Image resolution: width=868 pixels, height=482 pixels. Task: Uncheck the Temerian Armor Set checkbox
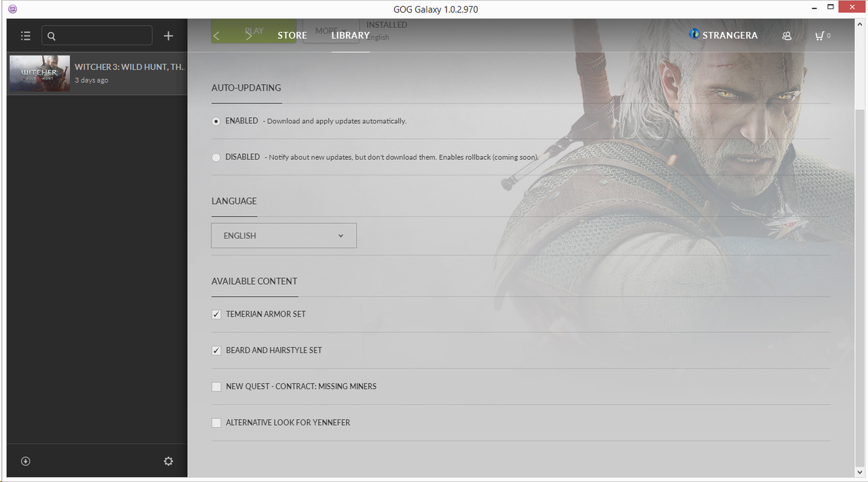click(x=216, y=315)
